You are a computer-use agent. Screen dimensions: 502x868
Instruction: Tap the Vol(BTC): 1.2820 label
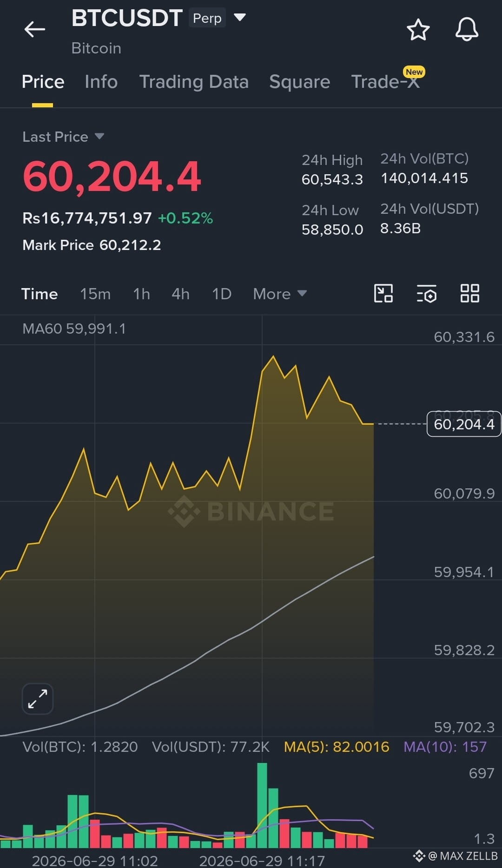pyautogui.click(x=80, y=747)
